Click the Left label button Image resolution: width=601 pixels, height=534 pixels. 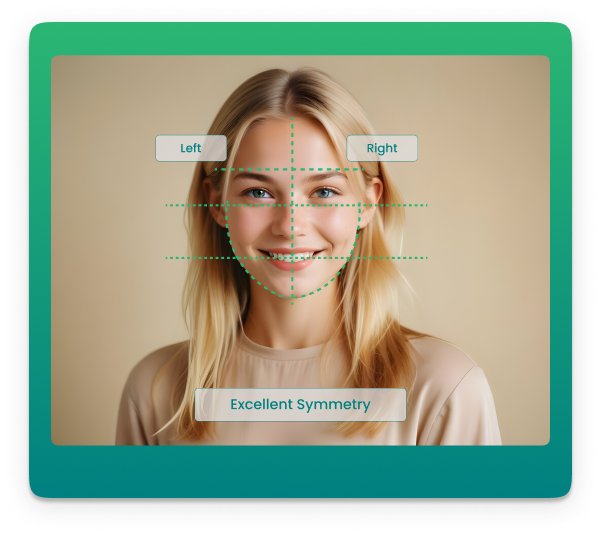coord(191,148)
